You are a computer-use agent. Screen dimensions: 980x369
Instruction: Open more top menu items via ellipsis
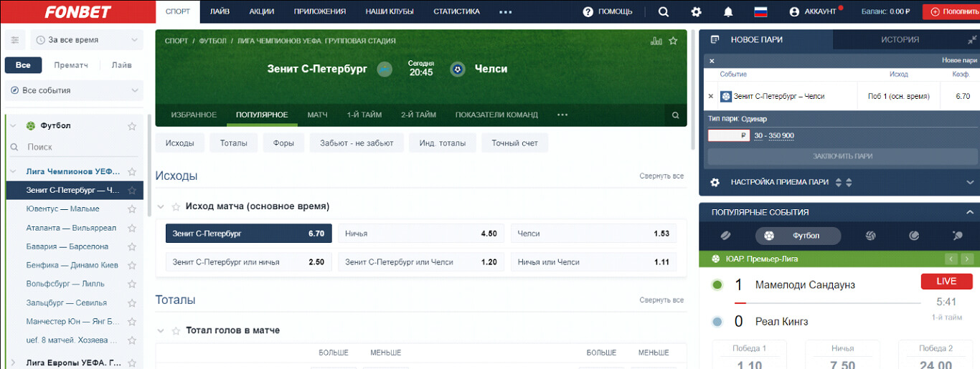tap(506, 11)
